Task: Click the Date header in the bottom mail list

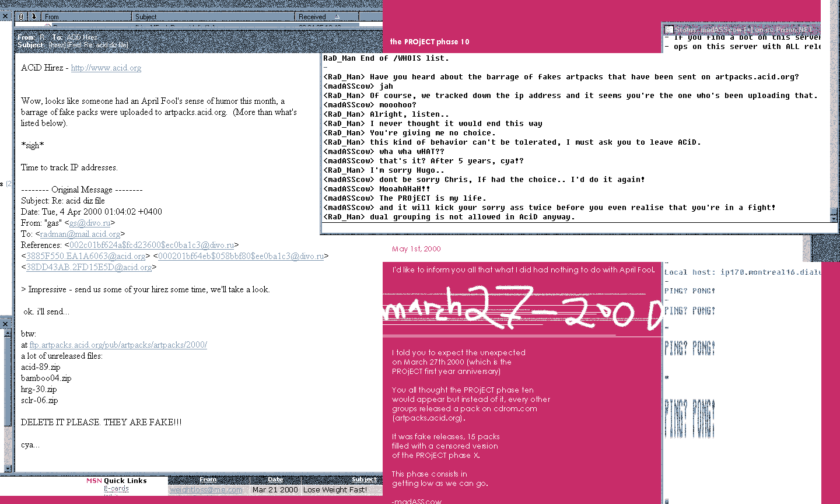Action: 275,480
